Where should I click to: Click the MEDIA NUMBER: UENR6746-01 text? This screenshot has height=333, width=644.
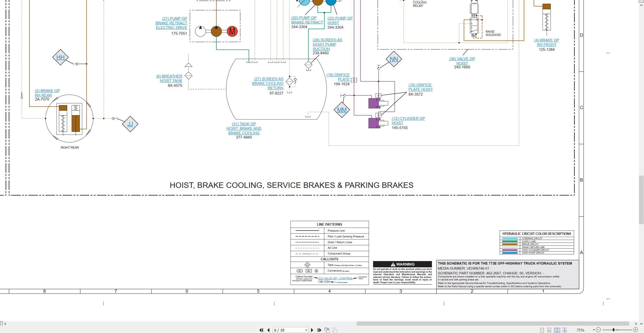point(463,268)
